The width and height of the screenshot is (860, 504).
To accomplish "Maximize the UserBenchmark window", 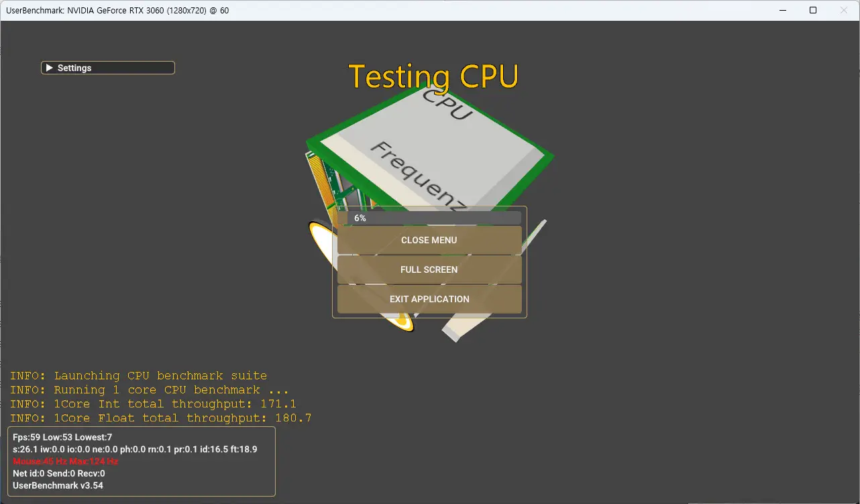I will (813, 10).
